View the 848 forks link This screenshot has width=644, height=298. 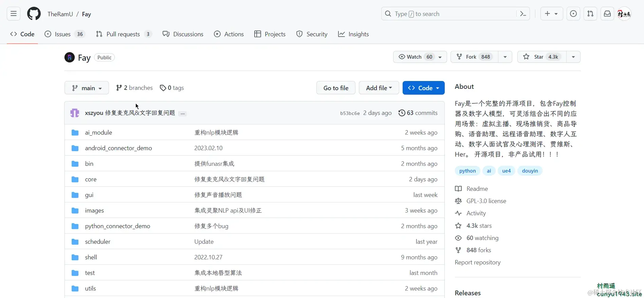[473, 250]
